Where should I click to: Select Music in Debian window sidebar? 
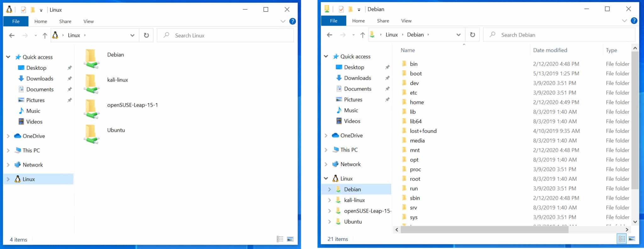(351, 110)
